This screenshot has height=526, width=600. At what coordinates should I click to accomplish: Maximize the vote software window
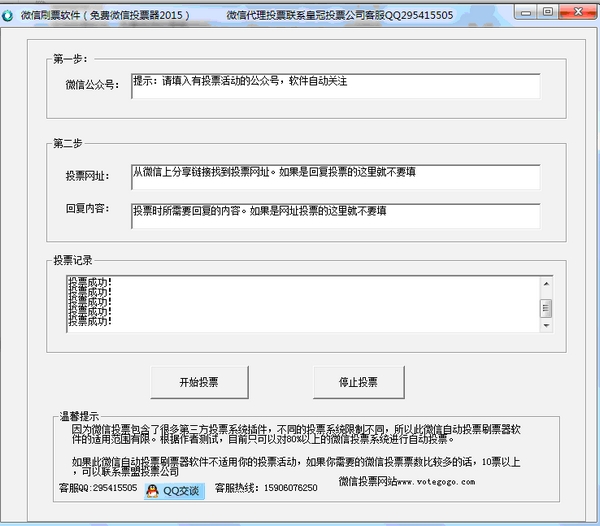tap(549, 13)
